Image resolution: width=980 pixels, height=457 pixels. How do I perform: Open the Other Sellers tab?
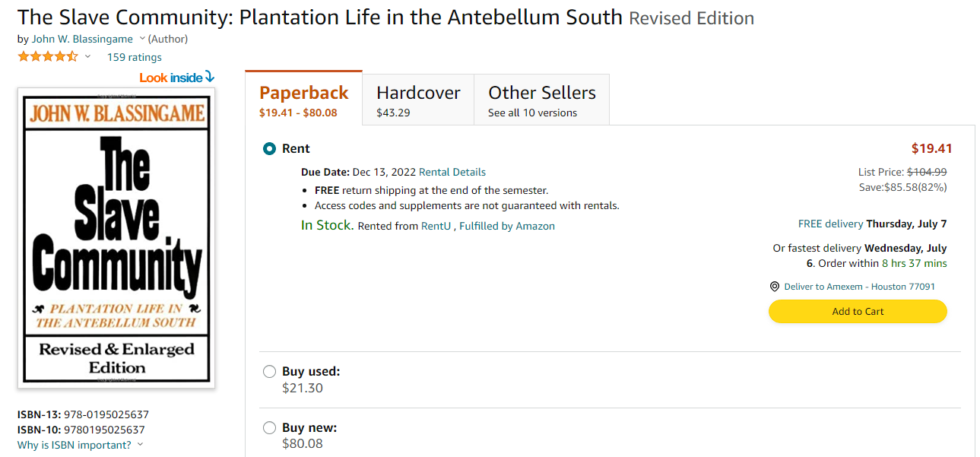[x=541, y=100]
